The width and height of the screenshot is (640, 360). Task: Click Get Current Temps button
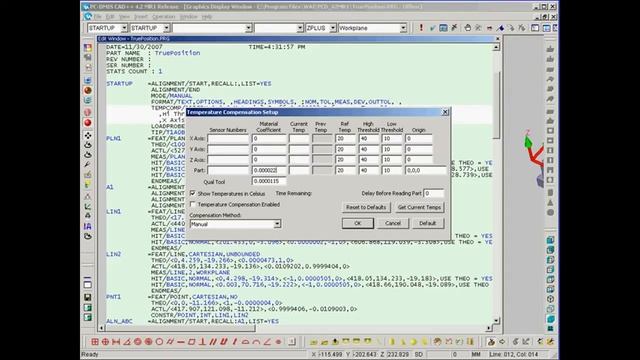pos(419,207)
